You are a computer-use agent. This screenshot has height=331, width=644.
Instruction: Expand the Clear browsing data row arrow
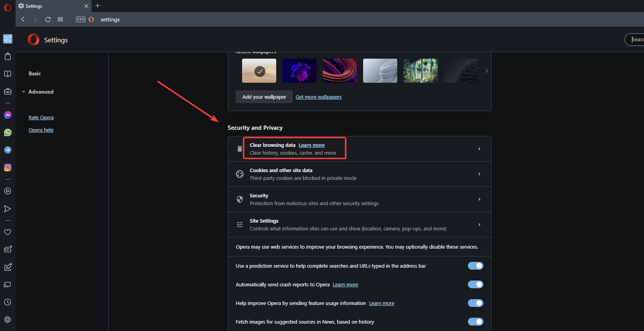coord(480,149)
